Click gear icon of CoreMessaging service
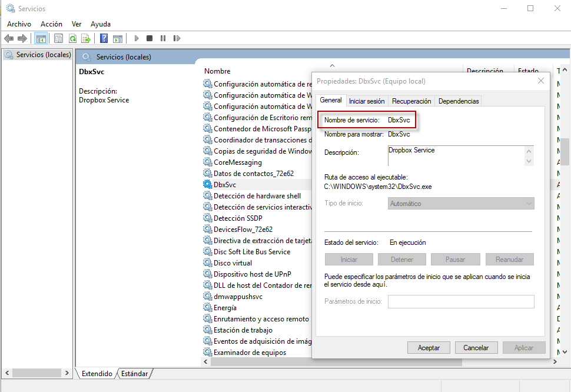 208,162
